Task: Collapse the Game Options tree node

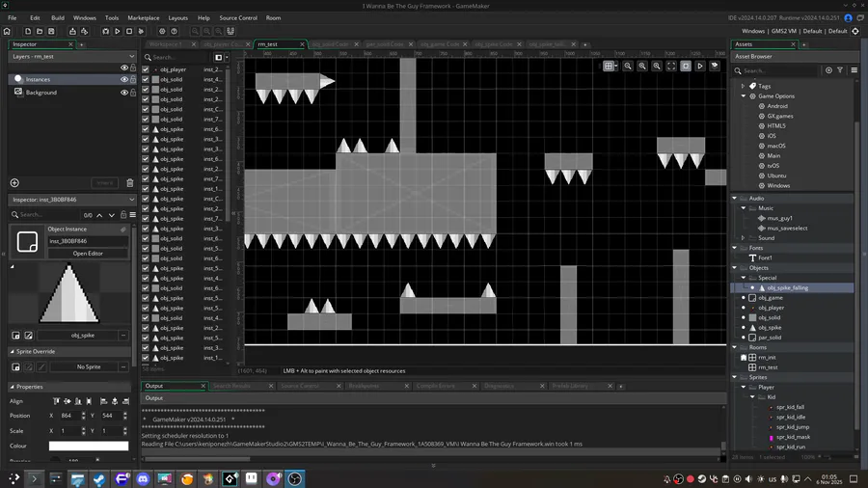Action: click(x=744, y=96)
